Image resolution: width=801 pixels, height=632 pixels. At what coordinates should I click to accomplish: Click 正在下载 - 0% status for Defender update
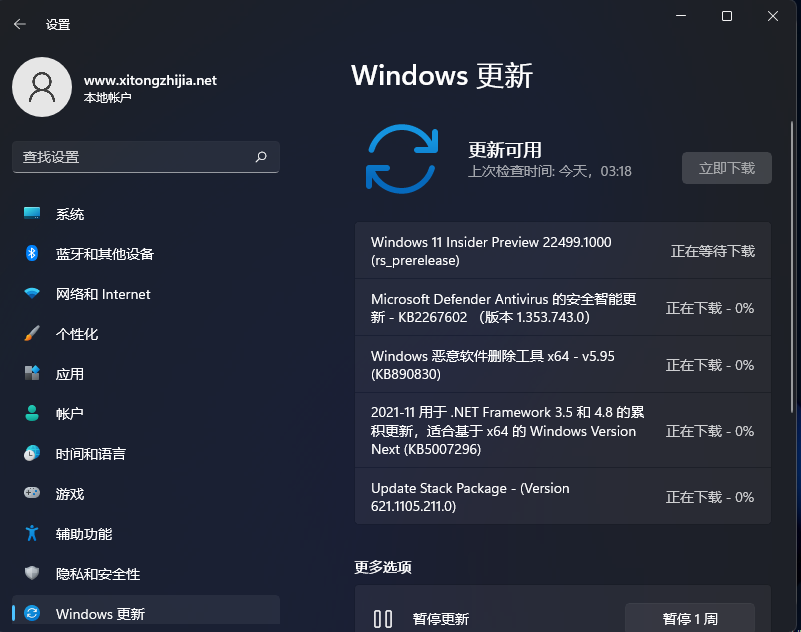(710, 308)
